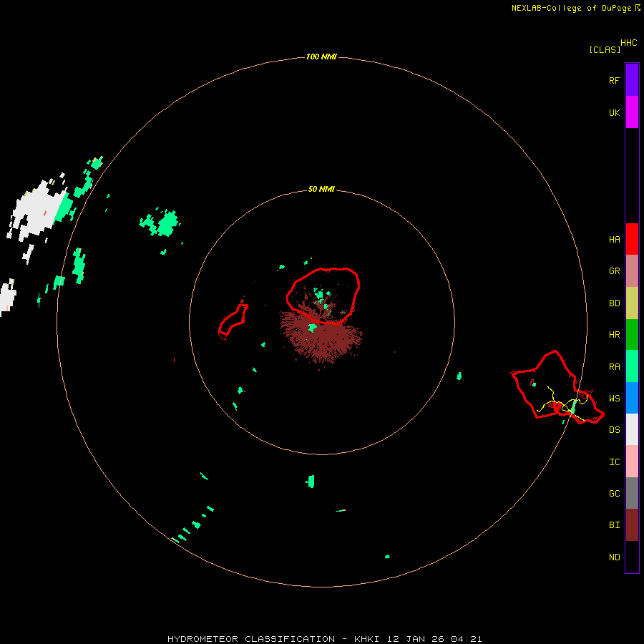Screen dimensions: 644x644
Task: Click the white DS legend color swatch
Action: [x=632, y=429]
